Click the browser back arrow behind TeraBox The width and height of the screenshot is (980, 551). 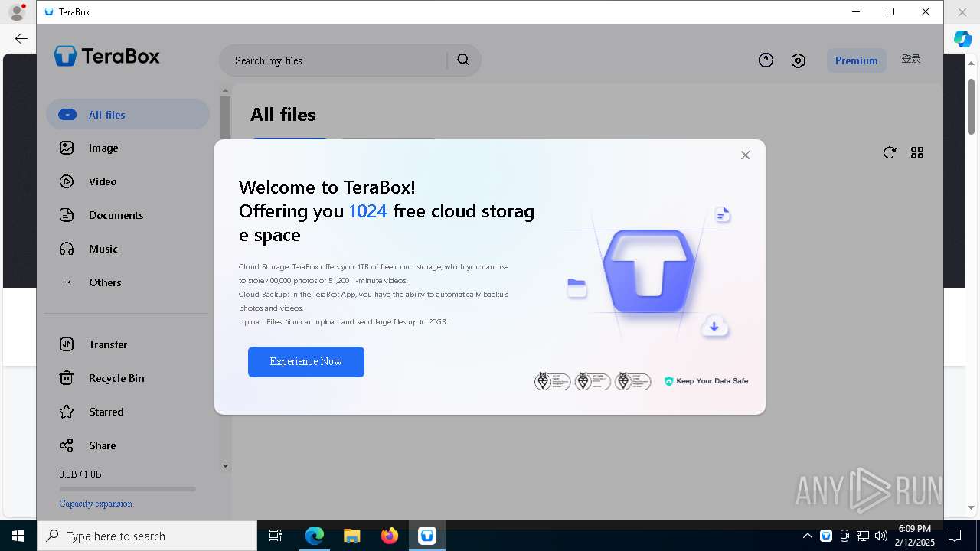pyautogui.click(x=21, y=38)
